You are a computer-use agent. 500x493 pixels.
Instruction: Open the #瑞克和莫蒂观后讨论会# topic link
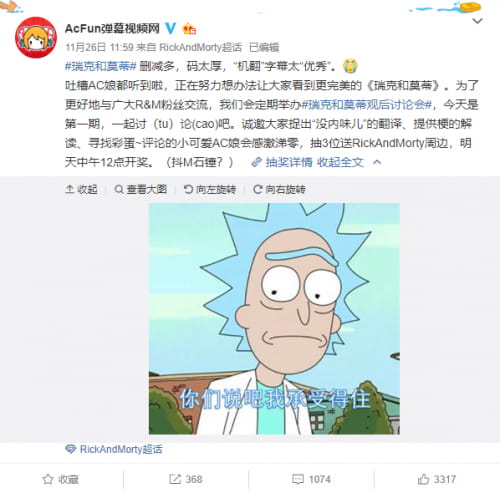point(367,105)
